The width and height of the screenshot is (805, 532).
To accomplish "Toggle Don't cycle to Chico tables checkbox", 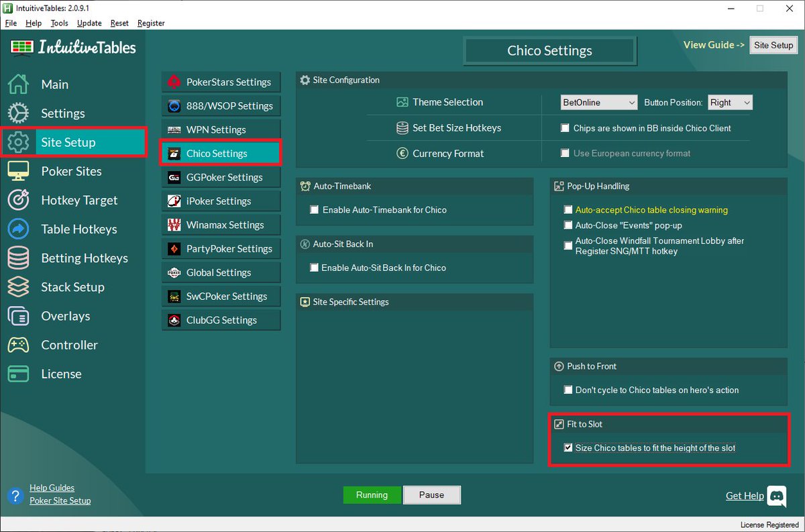I will pos(568,390).
